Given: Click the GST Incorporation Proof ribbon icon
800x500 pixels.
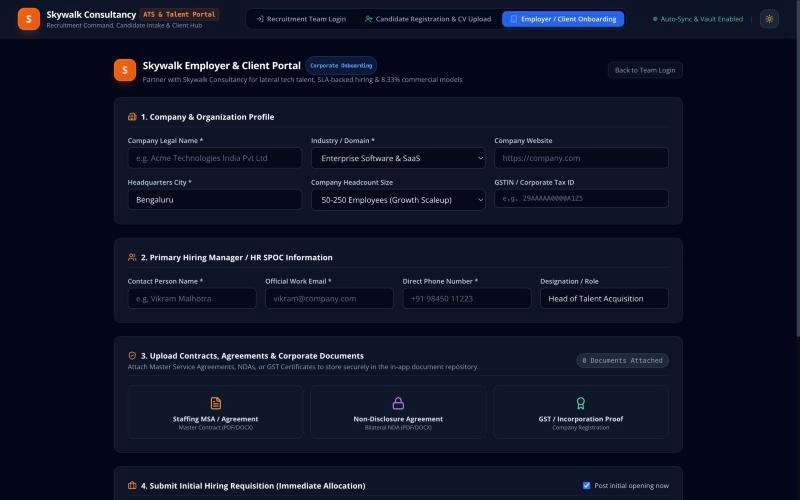Looking at the screenshot, I should (x=581, y=403).
